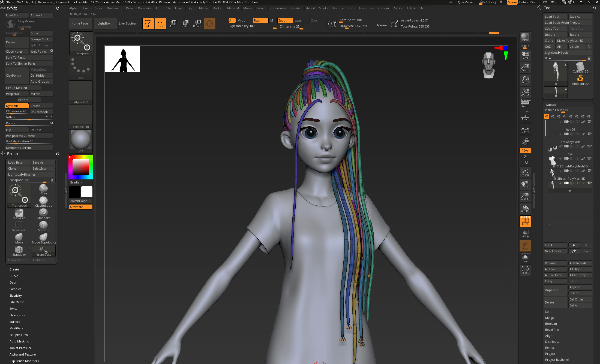Toggle Perspective (Persp) mode
Screen dimensions: 600x364
coord(525,104)
